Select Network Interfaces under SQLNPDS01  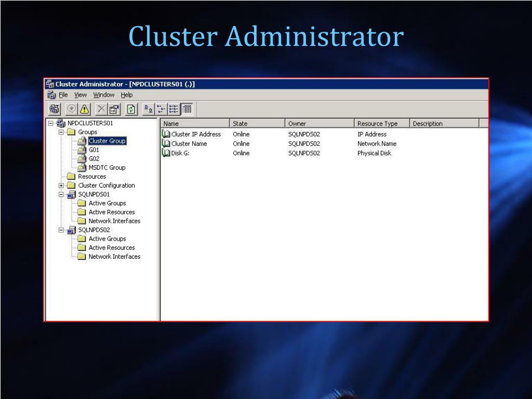[114, 221]
